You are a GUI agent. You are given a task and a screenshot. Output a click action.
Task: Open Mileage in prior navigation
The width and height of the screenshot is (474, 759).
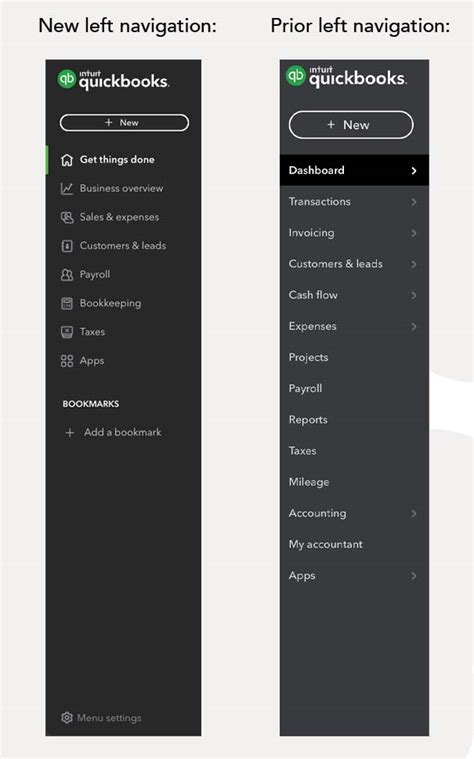[x=309, y=482]
